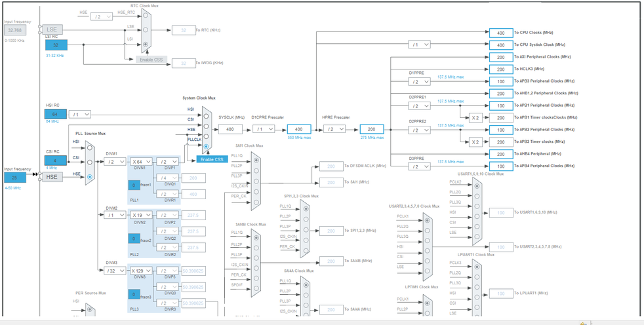Select PLLCLK in System Clock Mux
Viewport: 644px width, 325px height.
[x=206, y=147]
